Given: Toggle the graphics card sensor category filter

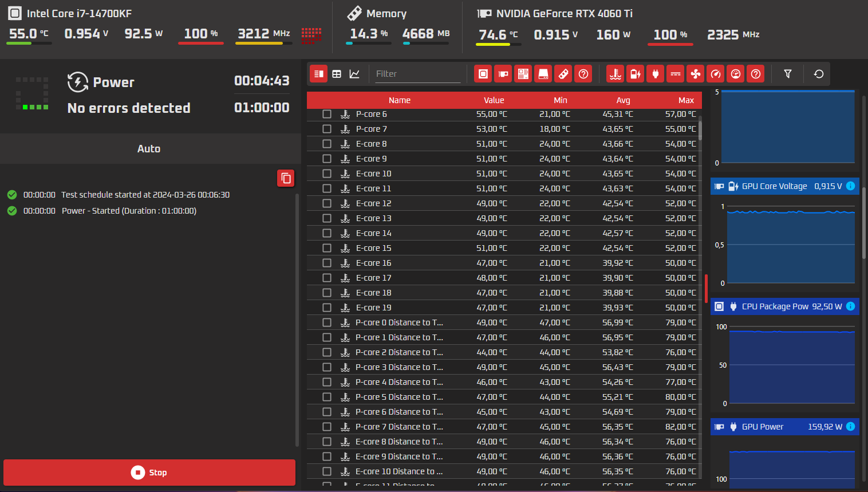Looking at the screenshot, I should click(503, 74).
